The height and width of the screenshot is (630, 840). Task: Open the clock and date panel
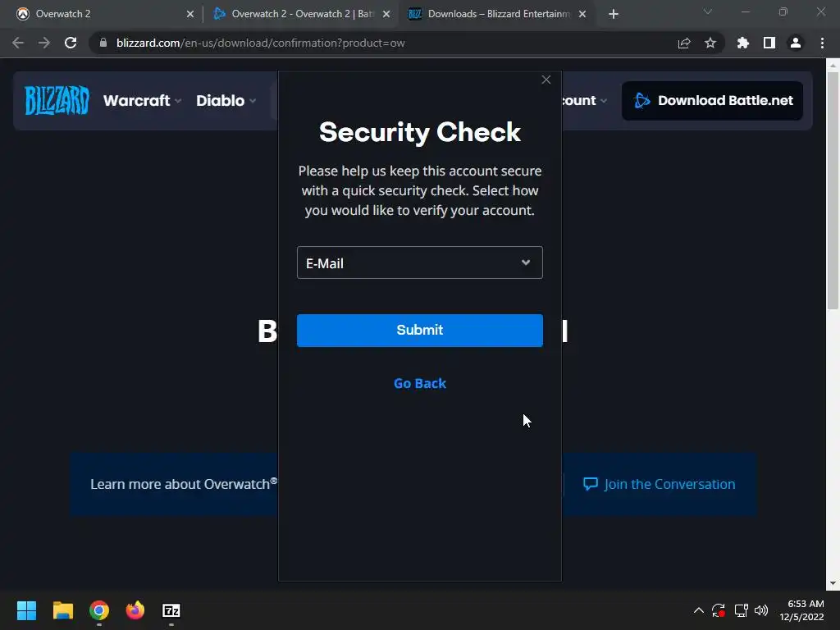801,610
